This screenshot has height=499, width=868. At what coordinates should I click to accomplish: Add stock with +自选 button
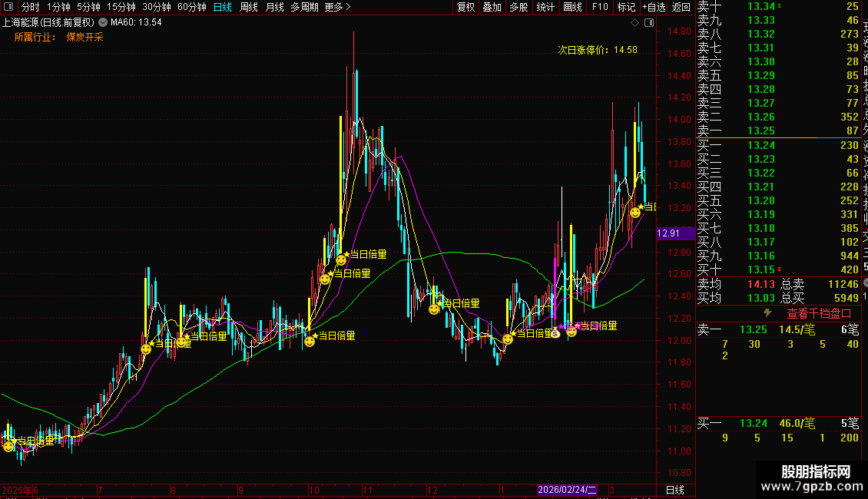[654, 7]
